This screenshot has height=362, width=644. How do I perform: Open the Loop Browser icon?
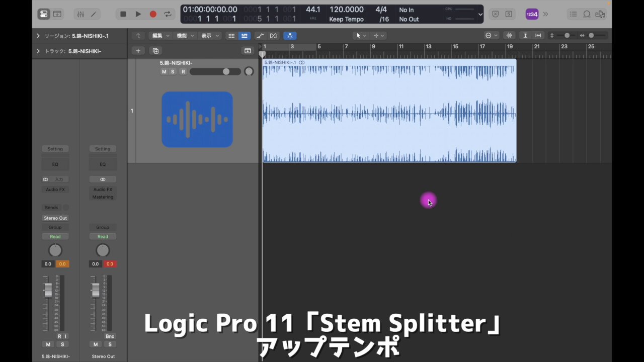(587, 14)
